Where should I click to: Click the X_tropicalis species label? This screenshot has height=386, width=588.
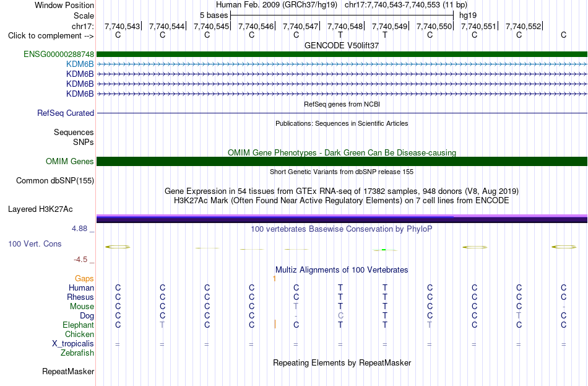[73, 344]
